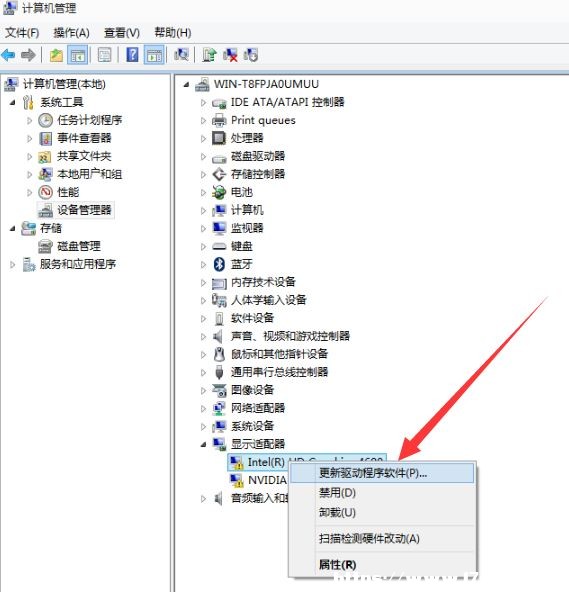Screen dimensions: 569x592
Task: Click the up one level folder icon
Action: pos(56,55)
